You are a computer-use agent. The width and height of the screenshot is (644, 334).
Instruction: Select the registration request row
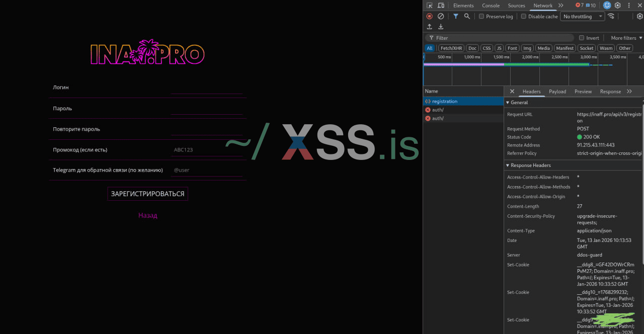[x=463, y=101]
